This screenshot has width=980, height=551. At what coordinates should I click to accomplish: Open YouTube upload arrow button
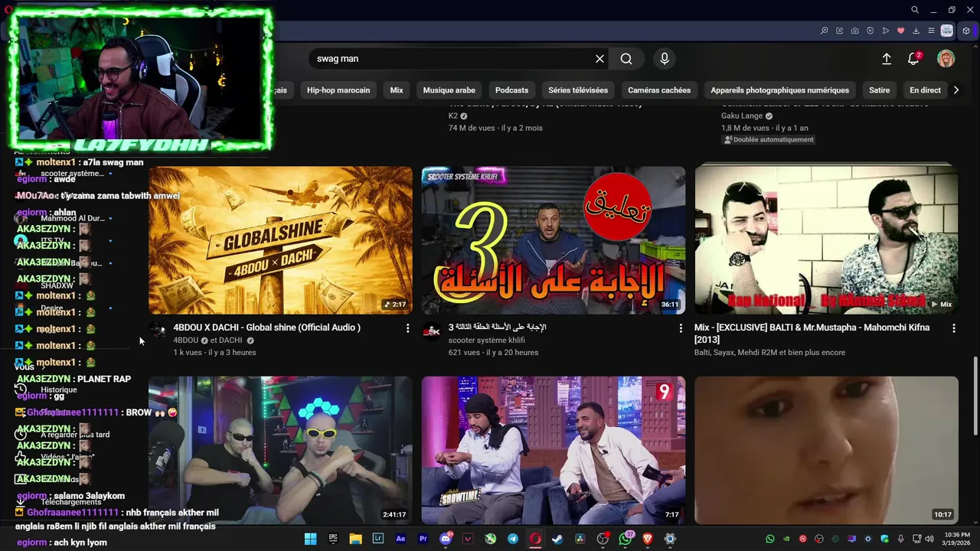(x=886, y=59)
